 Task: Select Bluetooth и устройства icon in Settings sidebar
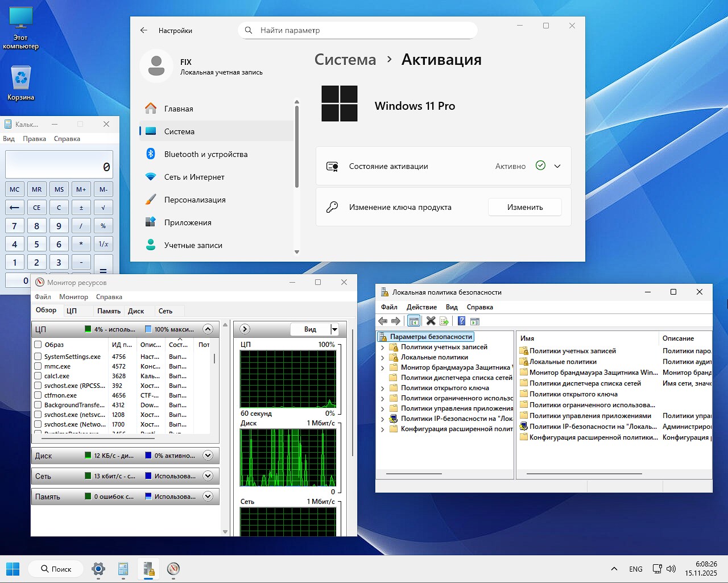pyautogui.click(x=150, y=154)
